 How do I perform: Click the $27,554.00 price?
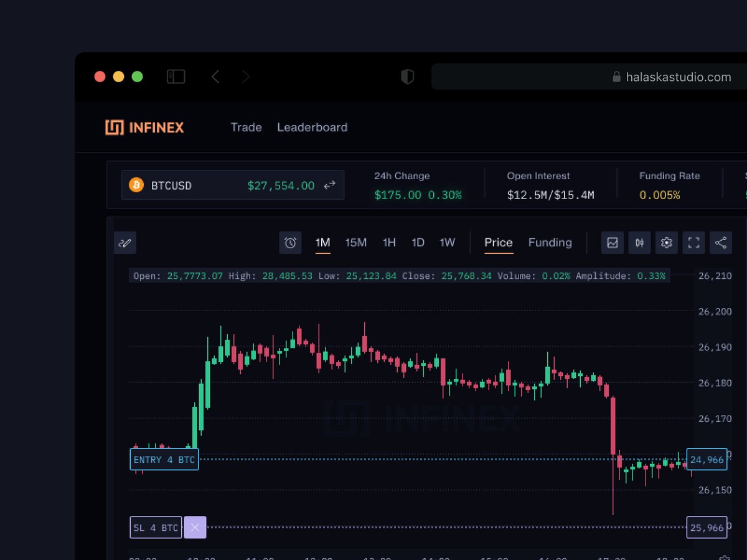(281, 185)
